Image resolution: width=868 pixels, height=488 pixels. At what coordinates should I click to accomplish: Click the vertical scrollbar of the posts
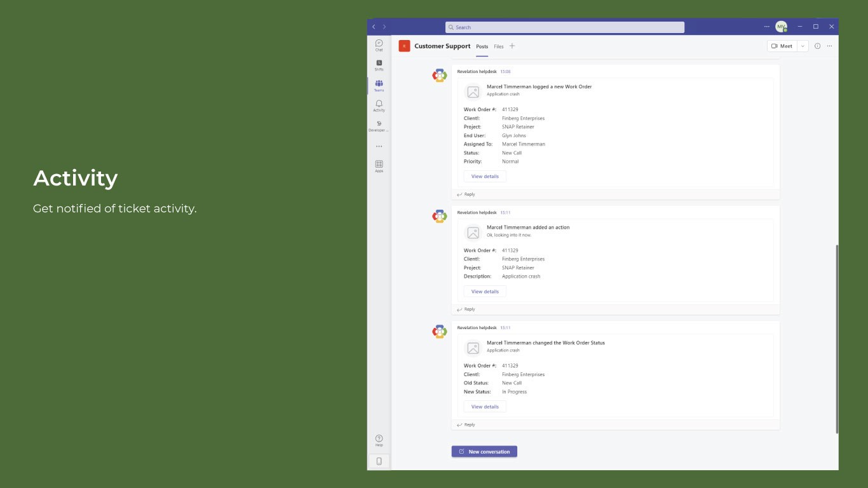[836, 339]
